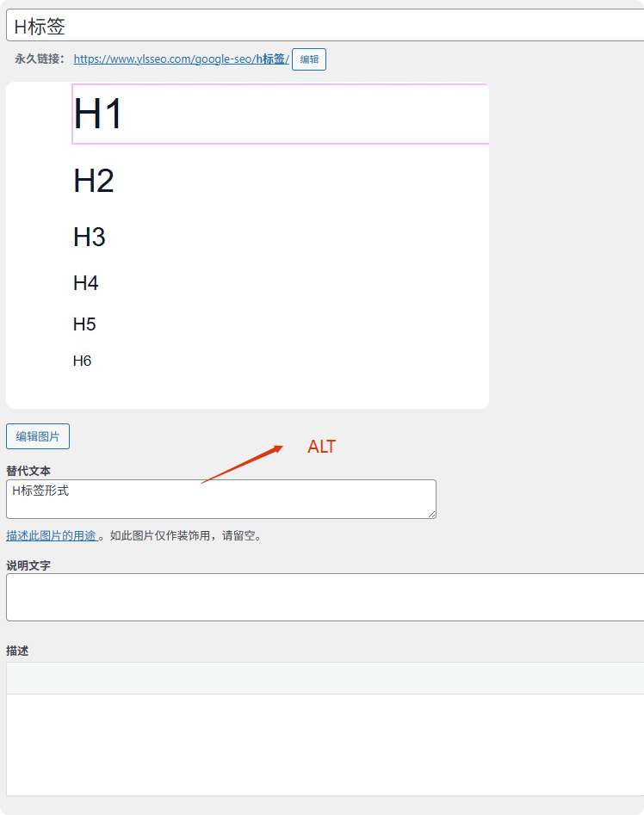Click the H3 text in the preview image
This screenshot has height=815, width=644.
[89, 237]
